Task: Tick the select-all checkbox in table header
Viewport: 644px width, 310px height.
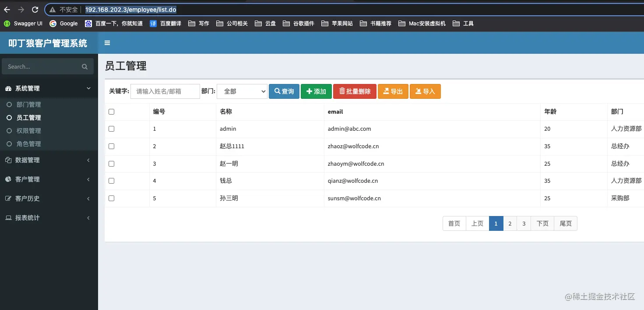Action: [x=111, y=112]
